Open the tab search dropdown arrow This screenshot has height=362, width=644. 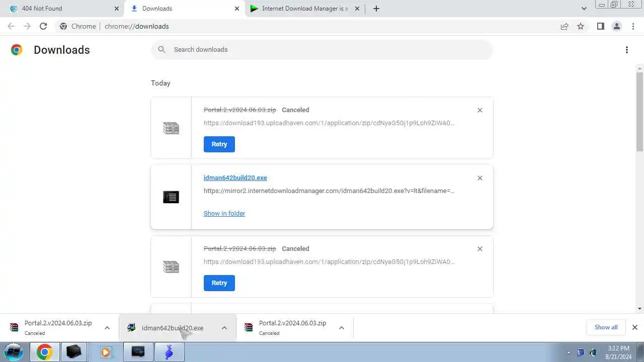[x=584, y=9]
